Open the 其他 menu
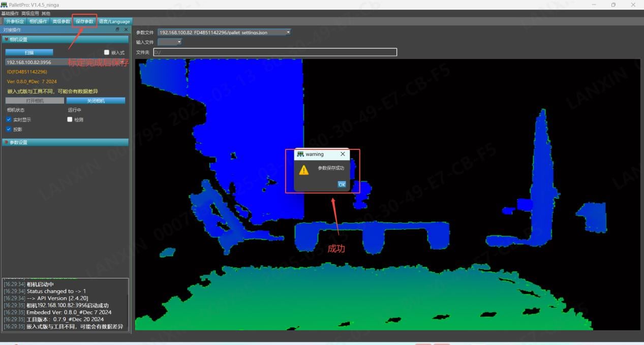The width and height of the screenshot is (644, 345). 46,13
